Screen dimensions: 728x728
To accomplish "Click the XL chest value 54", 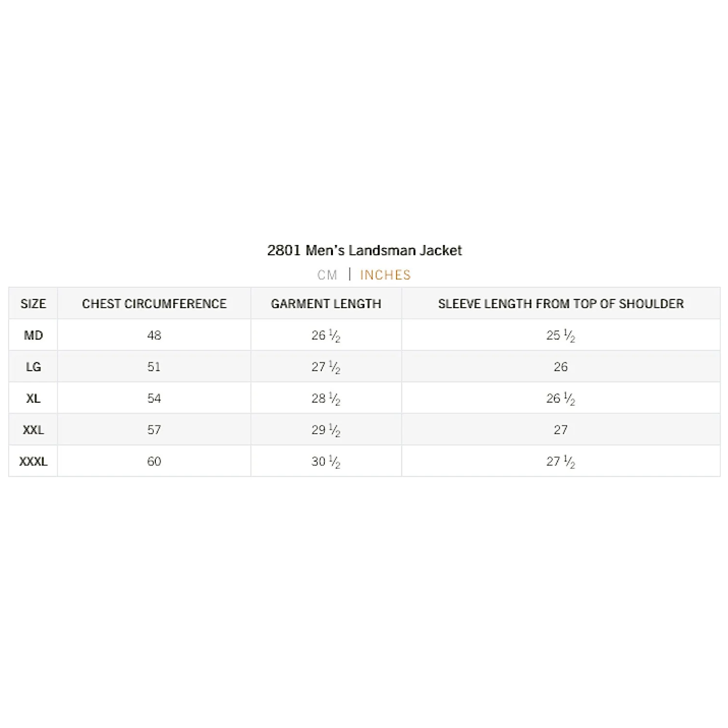I will point(154,398).
